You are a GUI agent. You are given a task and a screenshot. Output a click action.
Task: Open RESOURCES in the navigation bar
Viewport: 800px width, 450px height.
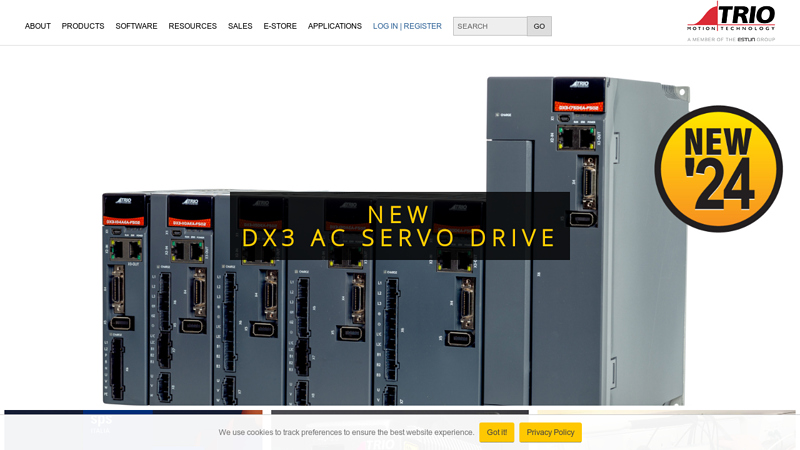[192, 26]
